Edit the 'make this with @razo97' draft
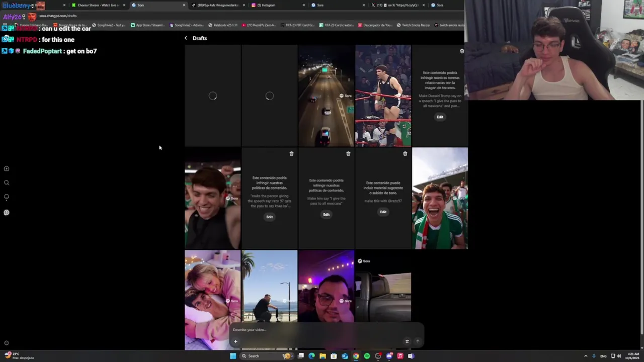Viewport: 644px width, 362px height. [383, 212]
